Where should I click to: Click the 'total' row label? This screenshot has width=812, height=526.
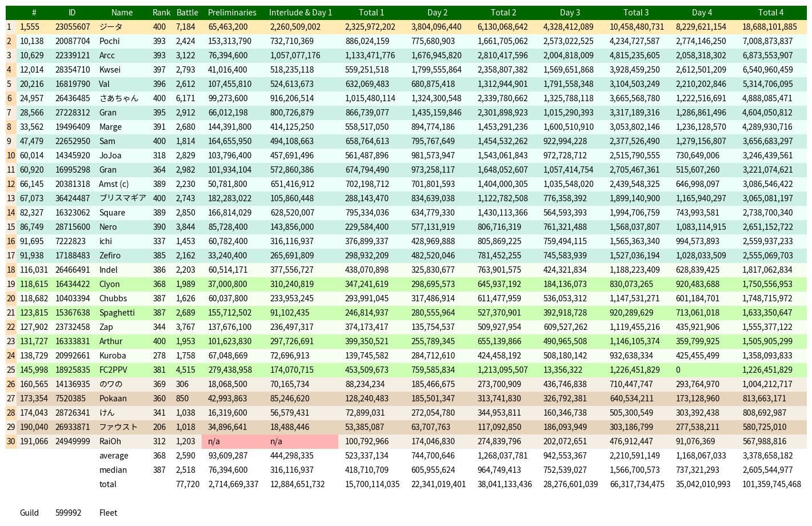(x=108, y=484)
